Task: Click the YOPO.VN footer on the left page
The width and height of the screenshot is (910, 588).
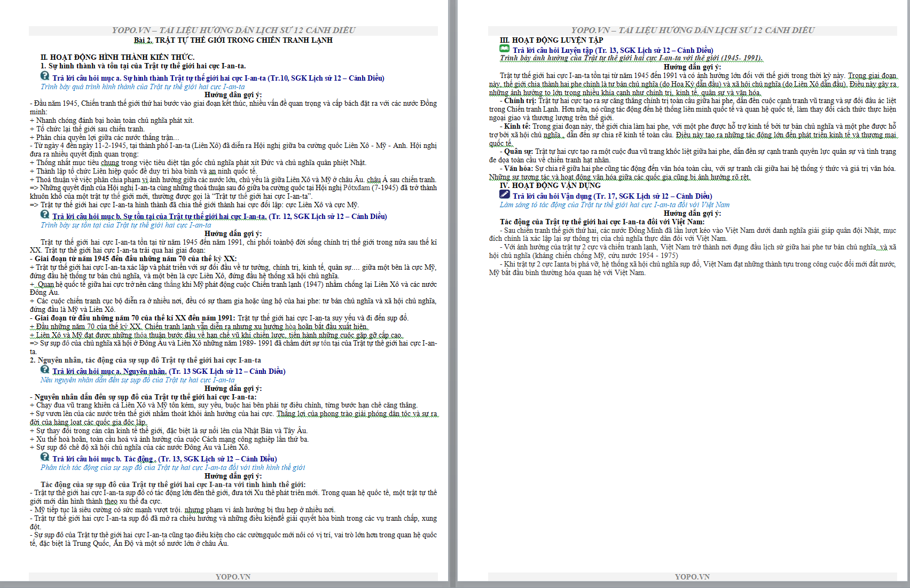Action: pyautogui.click(x=233, y=577)
